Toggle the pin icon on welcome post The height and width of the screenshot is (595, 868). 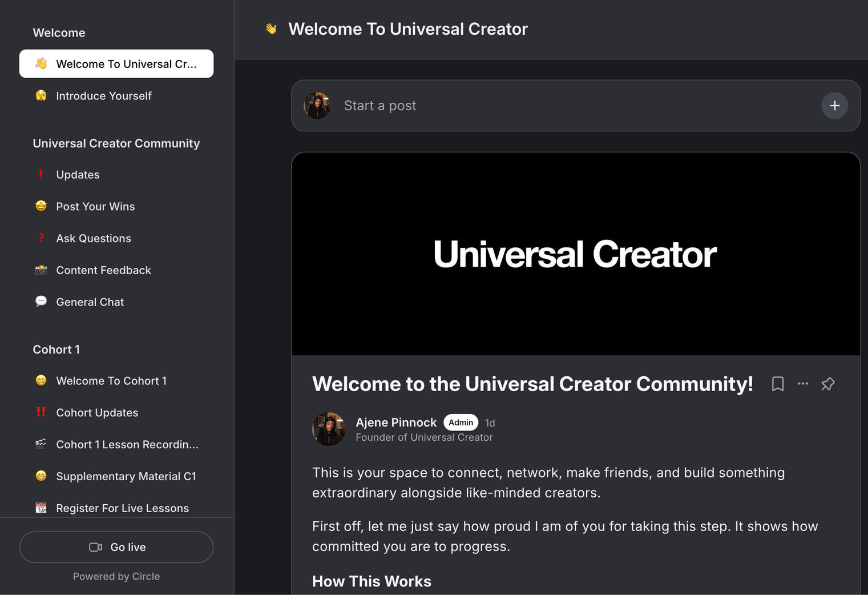(827, 384)
